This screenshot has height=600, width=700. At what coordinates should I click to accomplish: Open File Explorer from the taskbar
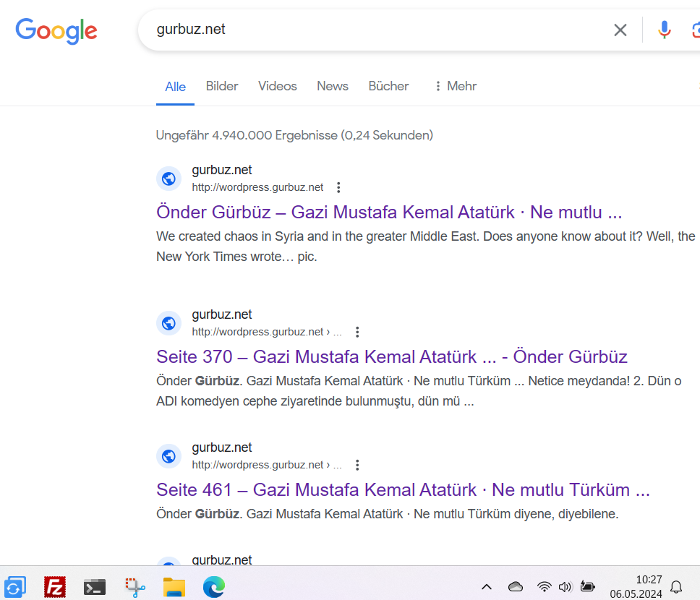coord(174,587)
